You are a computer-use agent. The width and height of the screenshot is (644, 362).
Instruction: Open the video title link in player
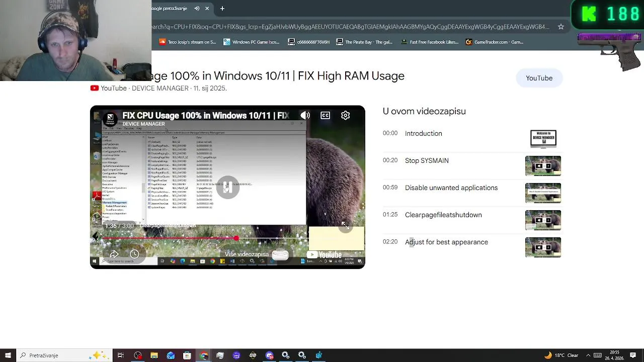click(205, 116)
